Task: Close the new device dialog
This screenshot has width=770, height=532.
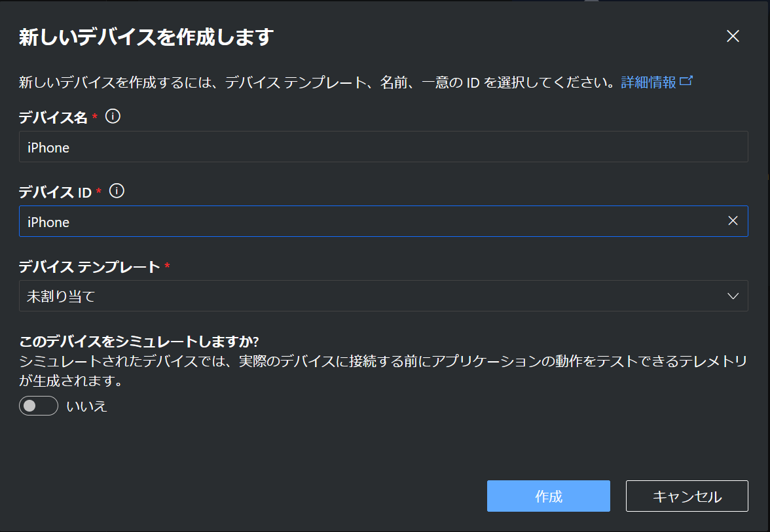Action: (x=733, y=36)
